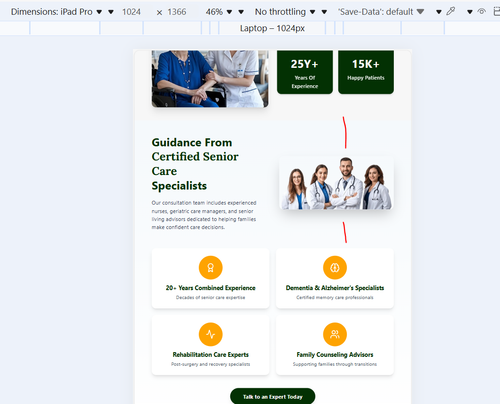Image resolution: width=500 pixels, height=404 pixels.
Task: Click 'Post-surgery and recovery specialists' text
Action: tap(211, 364)
